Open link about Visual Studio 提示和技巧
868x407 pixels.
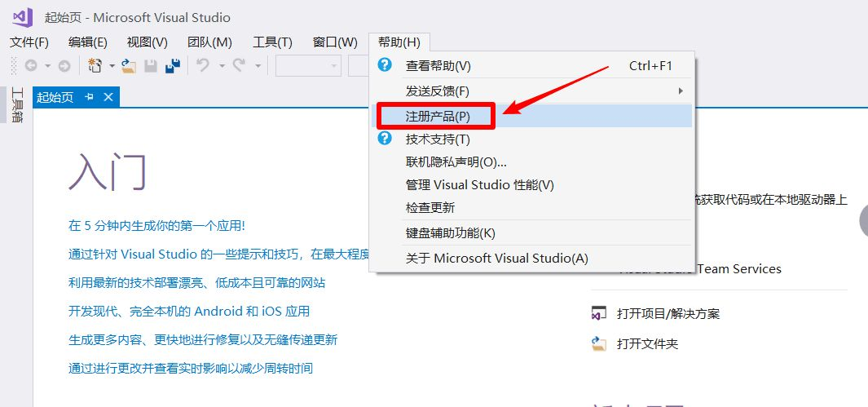pos(218,254)
